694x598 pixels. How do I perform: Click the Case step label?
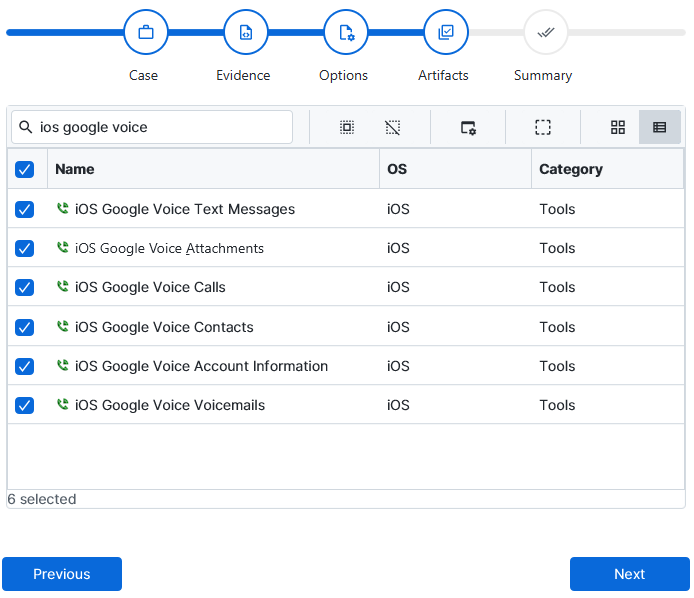click(143, 75)
